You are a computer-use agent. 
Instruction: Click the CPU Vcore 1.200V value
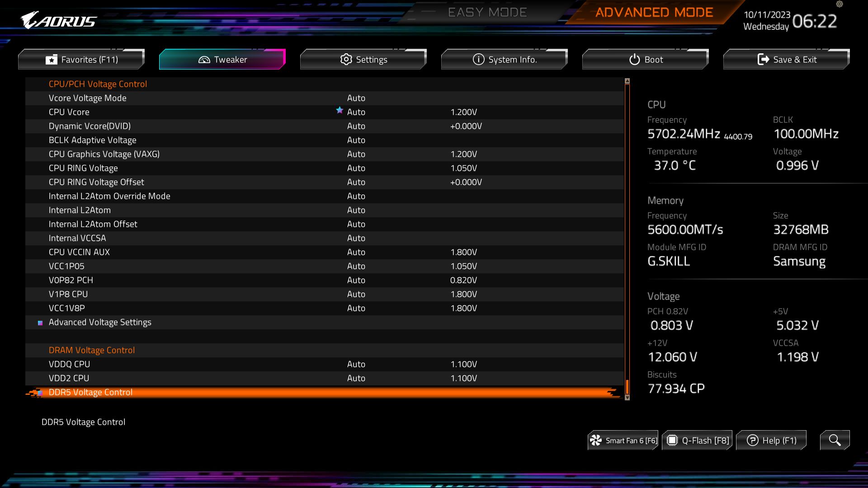[x=463, y=112]
